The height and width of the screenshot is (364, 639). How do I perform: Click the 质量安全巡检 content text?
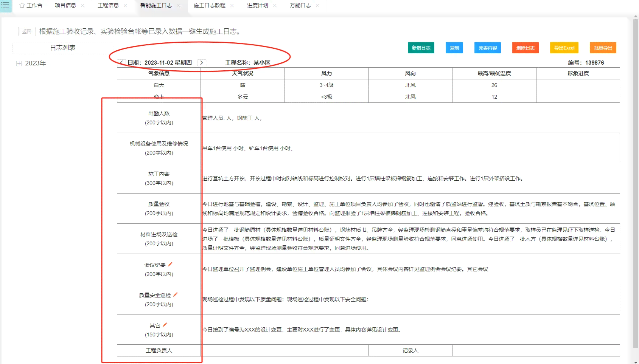click(285, 299)
